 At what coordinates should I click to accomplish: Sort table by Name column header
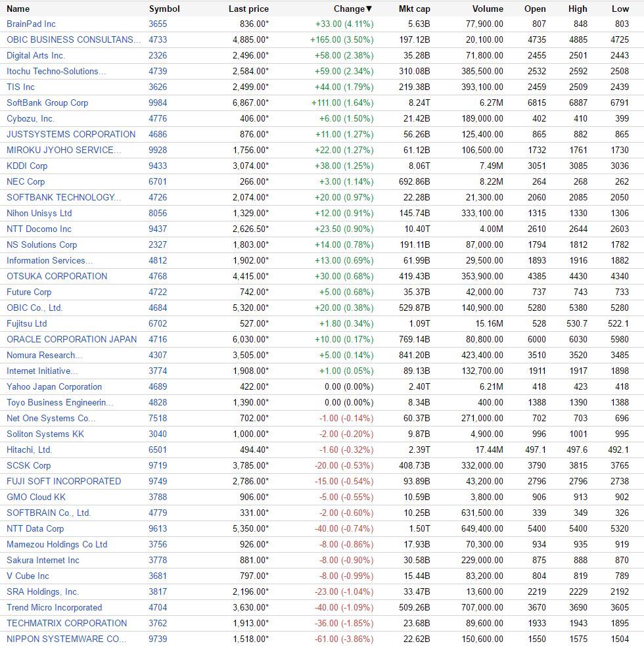[18, 9]
